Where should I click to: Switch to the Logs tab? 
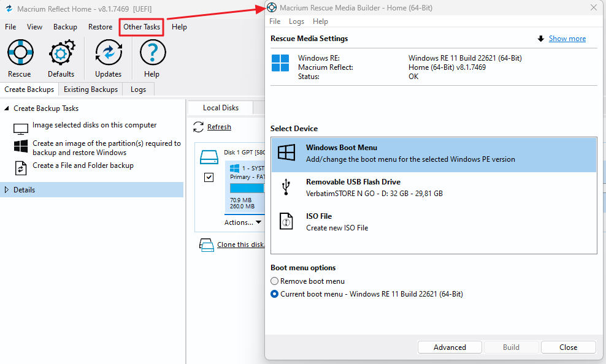[139, 89]
